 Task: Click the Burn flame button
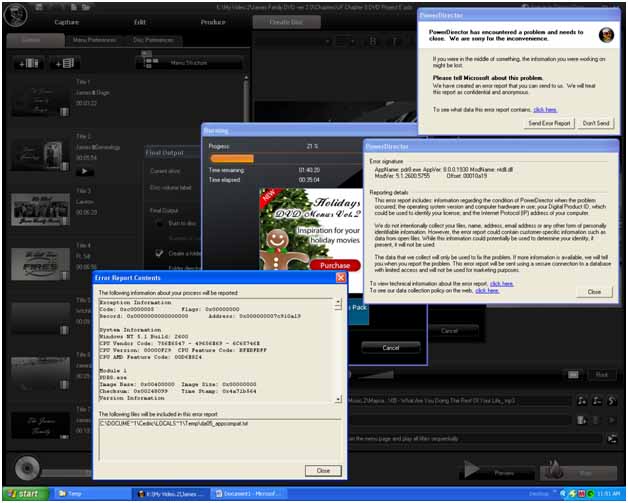pyautogui.click(x=578, y=471)
